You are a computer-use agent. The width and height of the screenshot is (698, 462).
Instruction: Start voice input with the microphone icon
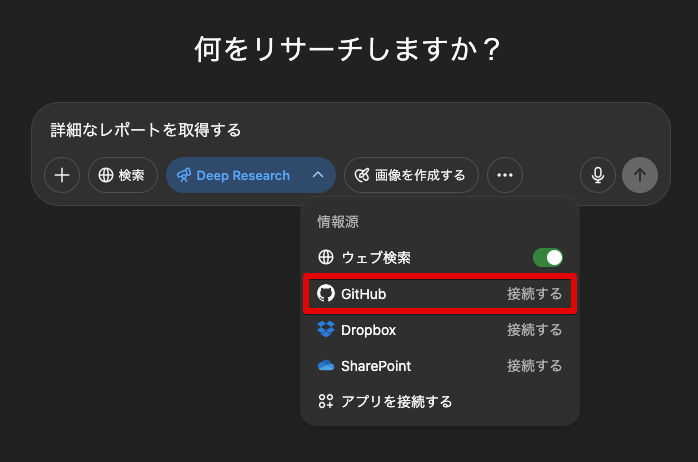[x=598, y=175]
